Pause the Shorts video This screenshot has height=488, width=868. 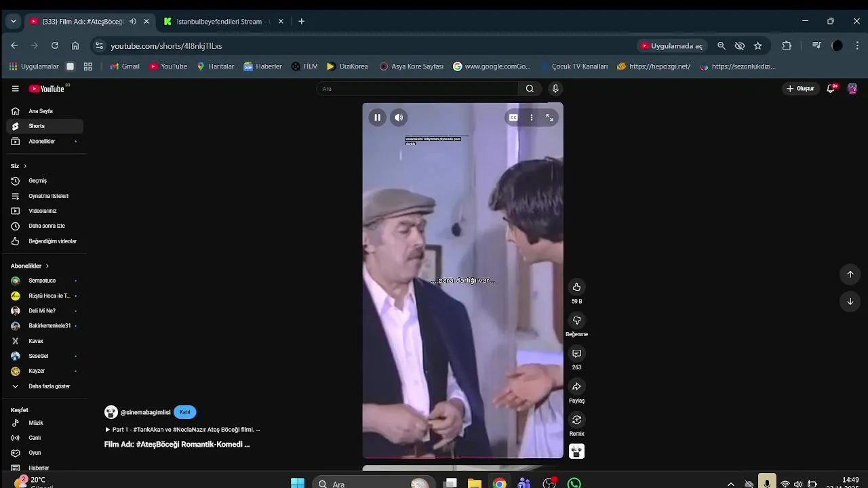point(377,117)
